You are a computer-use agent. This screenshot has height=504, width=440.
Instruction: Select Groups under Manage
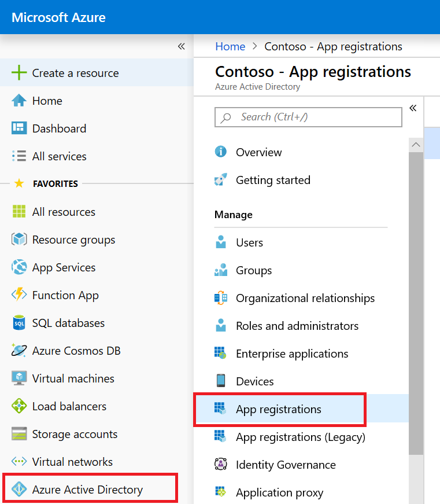pos(301,270)
